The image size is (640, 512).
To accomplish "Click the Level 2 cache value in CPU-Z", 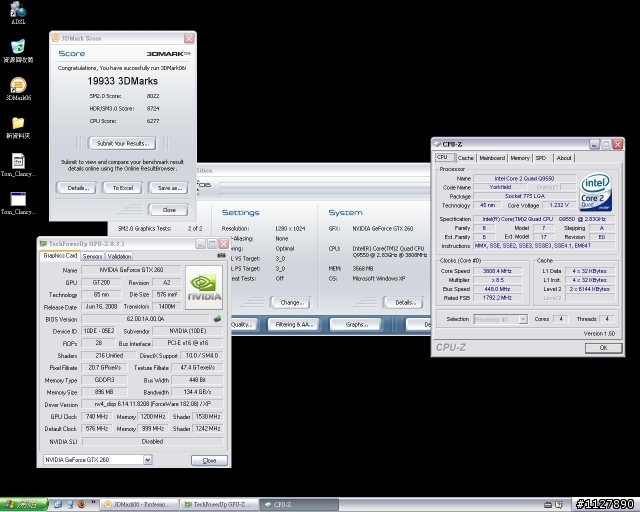I will coord(590,289).
